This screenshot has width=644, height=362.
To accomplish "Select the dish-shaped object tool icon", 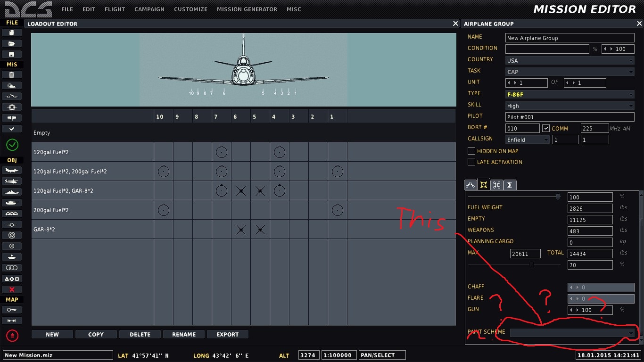I will pyautogui.click(x=12, y=257).
